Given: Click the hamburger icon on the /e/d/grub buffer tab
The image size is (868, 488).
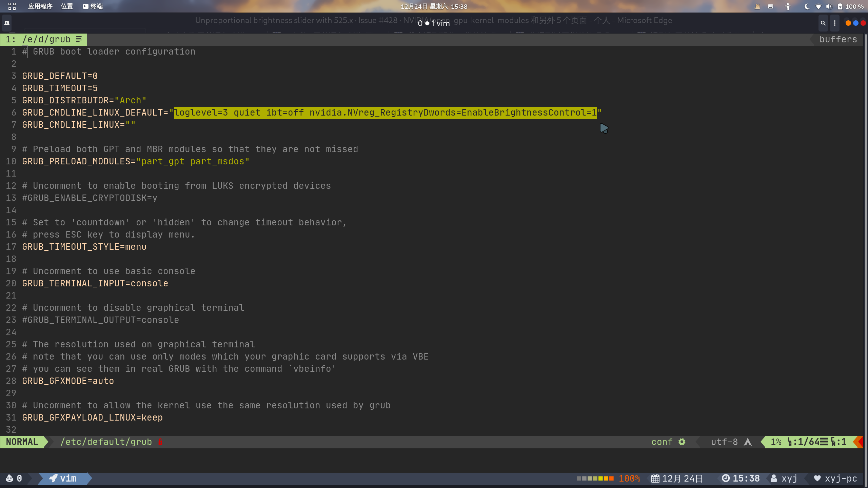Looking at the screenshot, I should point(79,39).
